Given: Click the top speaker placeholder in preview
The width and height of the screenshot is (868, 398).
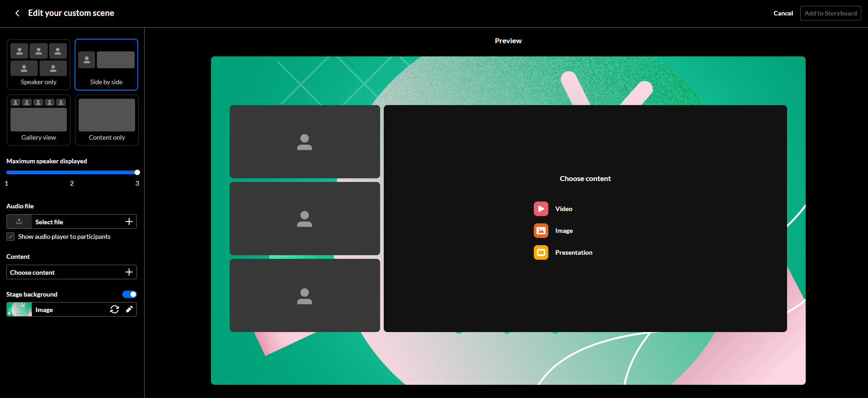Looking at the screenshot, I should (305, 141).
